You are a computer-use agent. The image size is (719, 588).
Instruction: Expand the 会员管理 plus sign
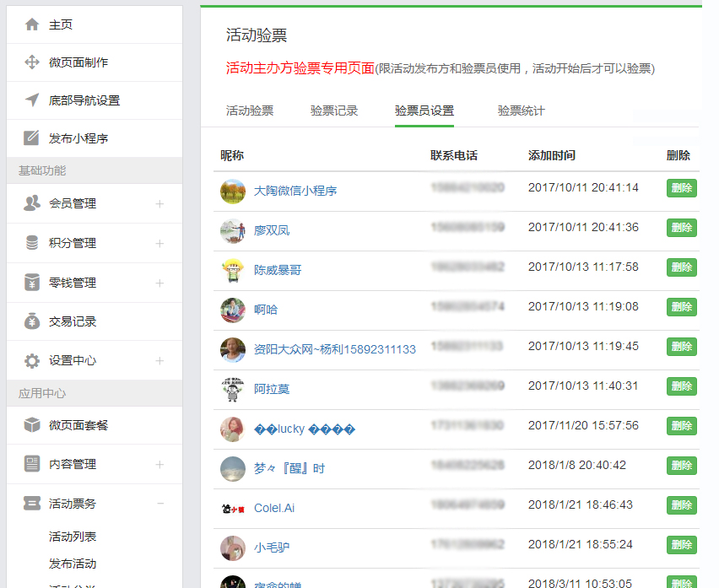[159, 203]
